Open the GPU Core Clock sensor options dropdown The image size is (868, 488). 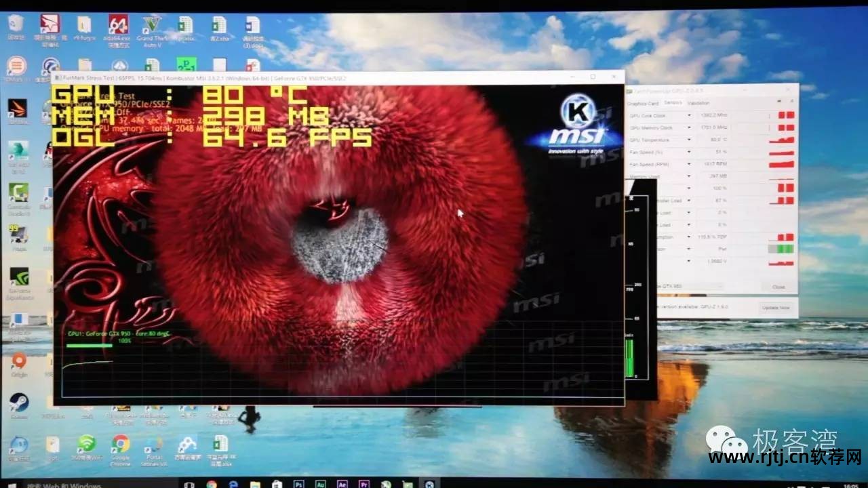point(690,115)
